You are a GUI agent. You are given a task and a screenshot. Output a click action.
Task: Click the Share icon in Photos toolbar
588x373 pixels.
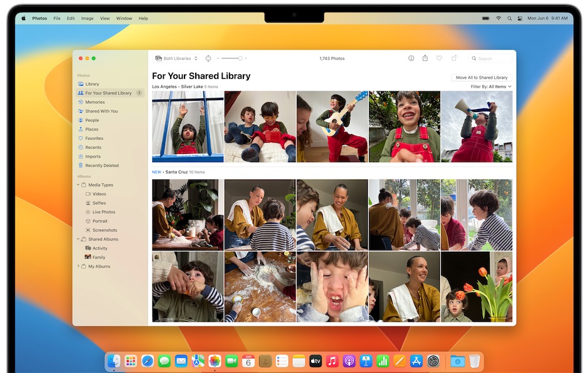click(425, 58)
